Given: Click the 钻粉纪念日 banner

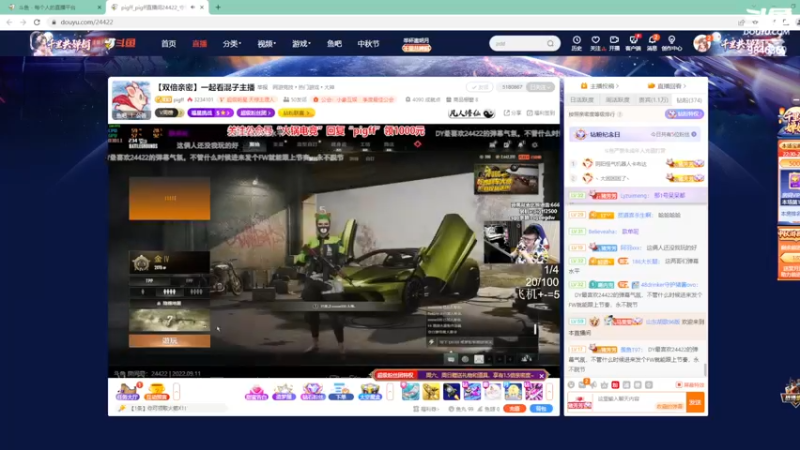Looking at the screenshot, I should (x=636, y=134).
